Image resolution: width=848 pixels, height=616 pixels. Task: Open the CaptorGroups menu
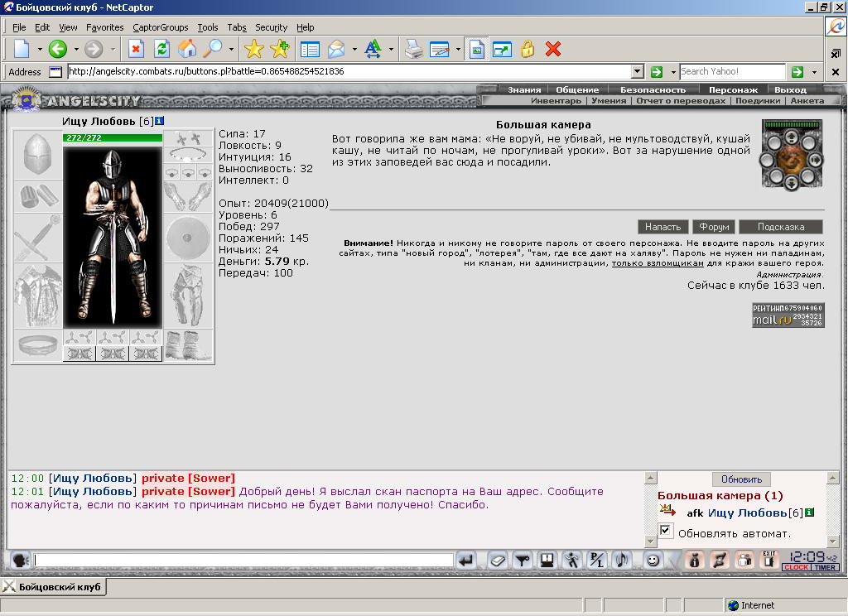click(161, 27)
